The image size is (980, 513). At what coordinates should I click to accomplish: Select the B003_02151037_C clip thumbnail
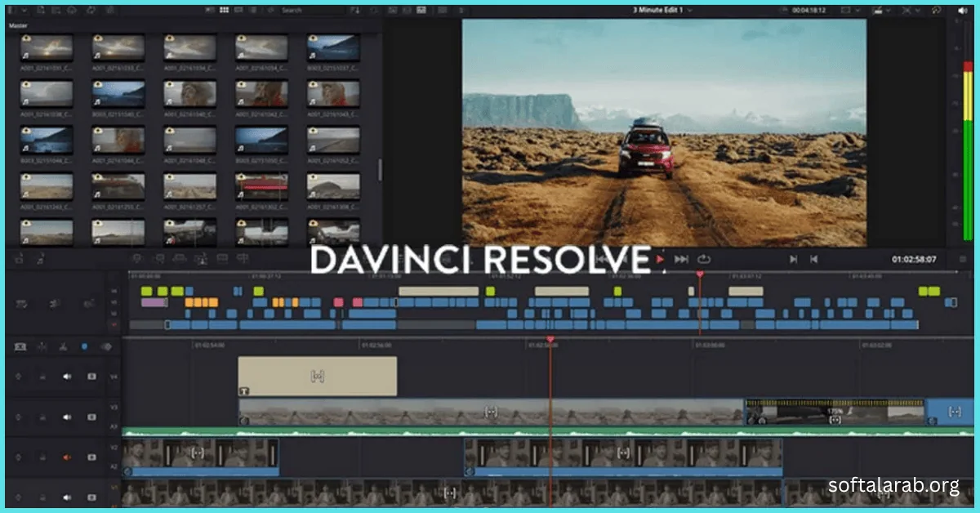(x=333, y=47)
